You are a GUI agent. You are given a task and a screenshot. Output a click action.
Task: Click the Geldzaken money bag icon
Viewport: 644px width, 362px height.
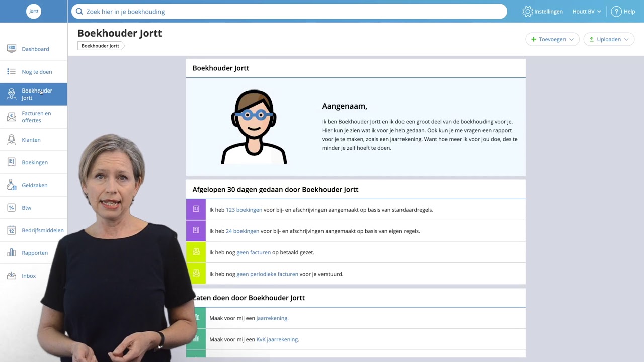[x=11, y=185]
